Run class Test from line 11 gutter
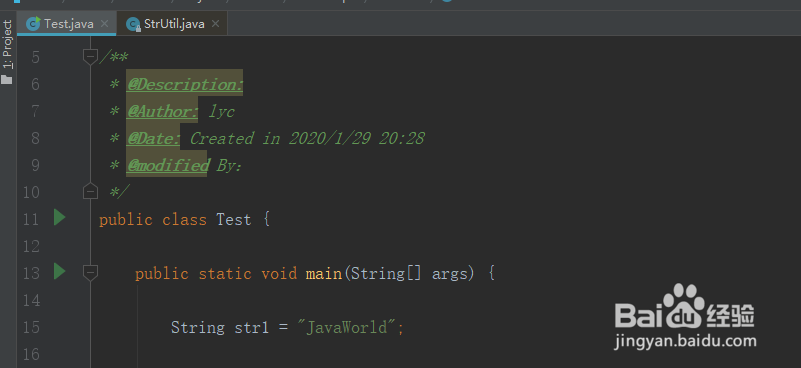Viewport: 801px width, 368px height. click(60, 218)
